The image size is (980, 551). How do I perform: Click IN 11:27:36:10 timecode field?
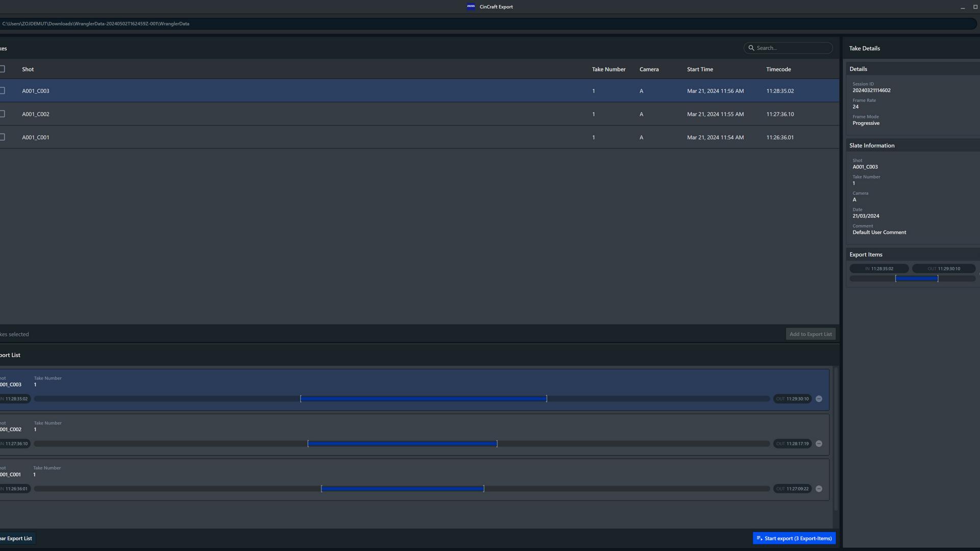click(x=15, y=444)
